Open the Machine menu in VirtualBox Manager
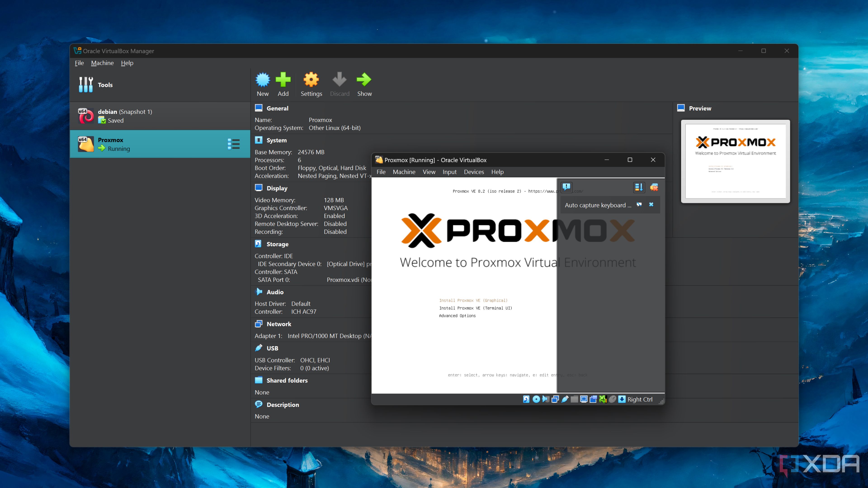 (102, 63)
